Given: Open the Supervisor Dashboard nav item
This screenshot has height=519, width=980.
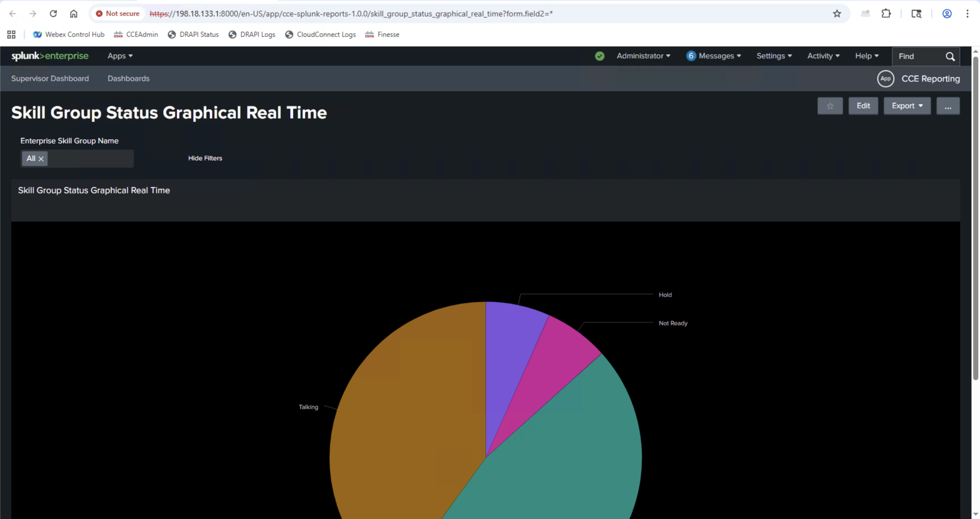Looking at the screenshot, I should [x=50, y=78].
